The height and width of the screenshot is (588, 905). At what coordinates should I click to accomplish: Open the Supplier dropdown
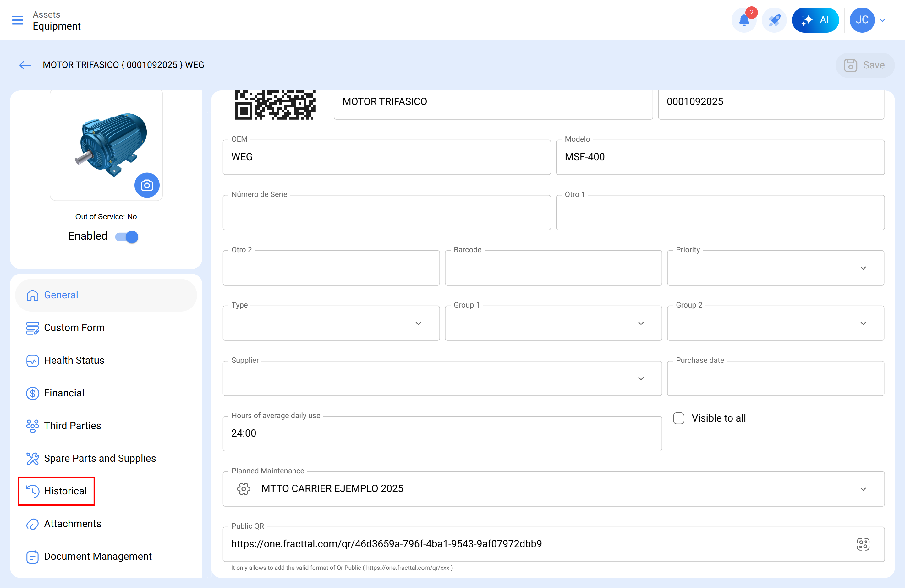tap(641, 378)
